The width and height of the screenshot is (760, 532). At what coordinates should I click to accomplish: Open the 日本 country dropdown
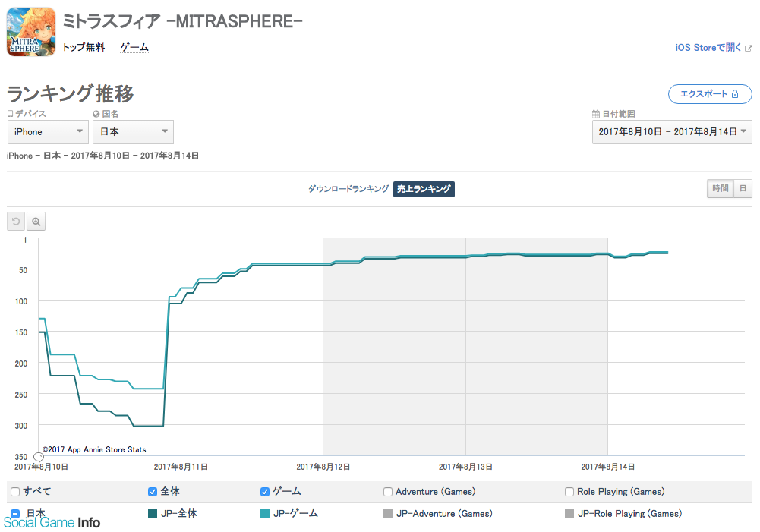coord(134,132)
